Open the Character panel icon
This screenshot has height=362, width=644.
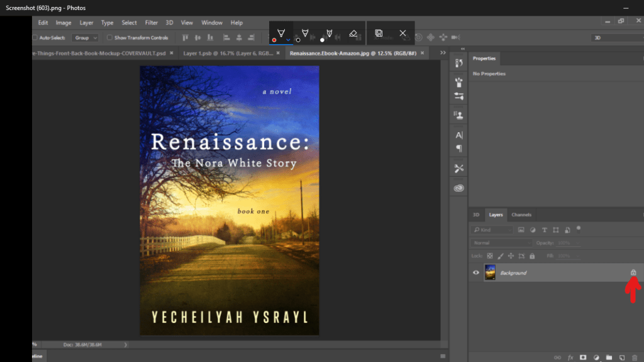(x=458, y=135)
